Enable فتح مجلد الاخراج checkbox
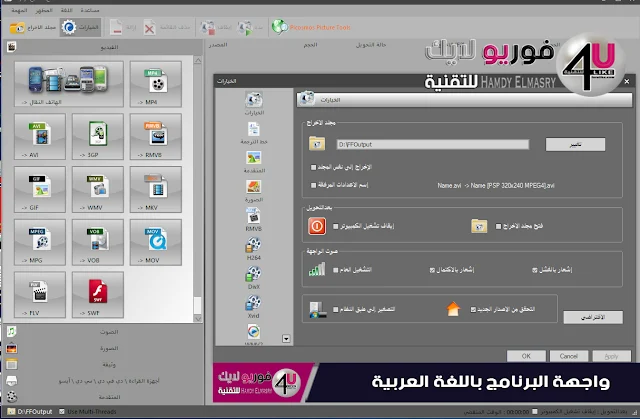This screenshot has height=419, width=640. point(498,226)
